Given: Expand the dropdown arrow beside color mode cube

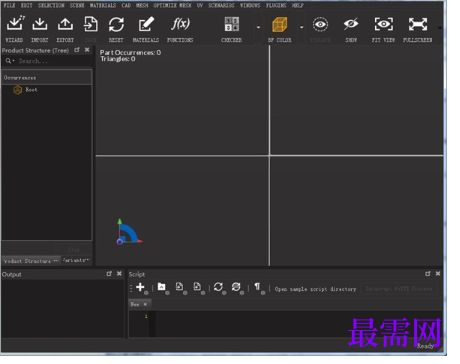Looking at the screenshot, I should [302, 27].
